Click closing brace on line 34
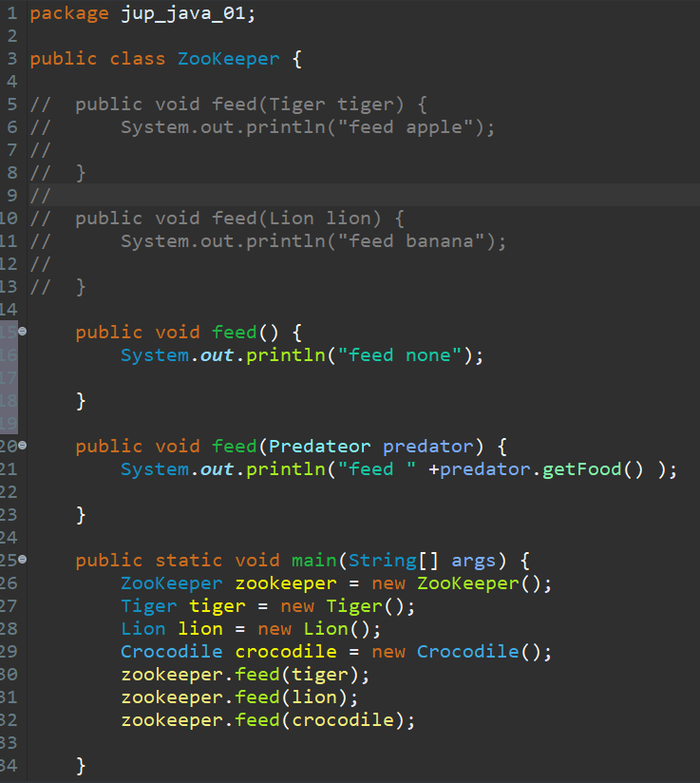 tap(81, 766)
